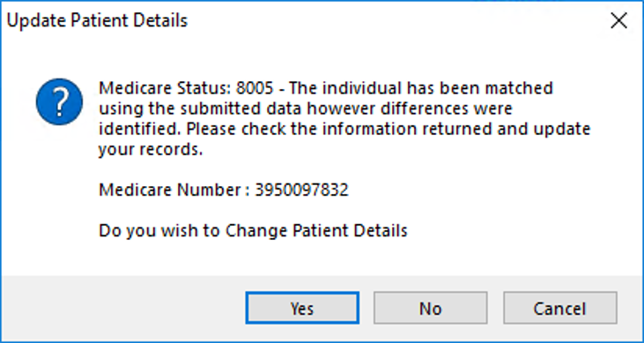
Task: Close the Update Patient Details dialog
Action: [x=618, y=20]
